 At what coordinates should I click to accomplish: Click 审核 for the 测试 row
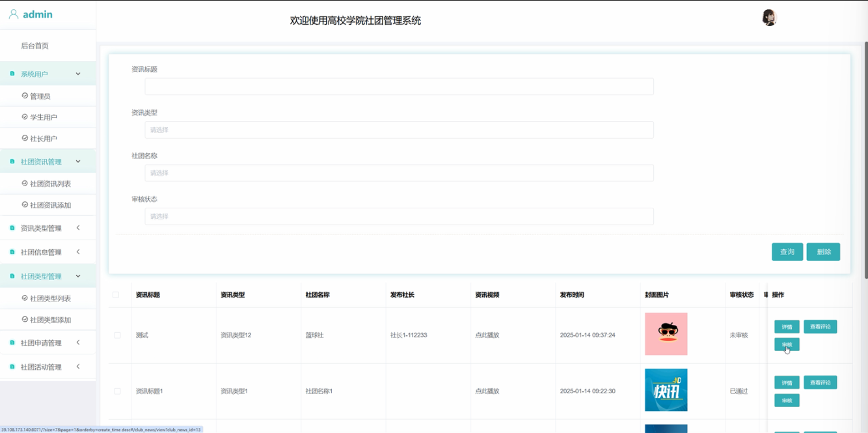coord(787,344)
